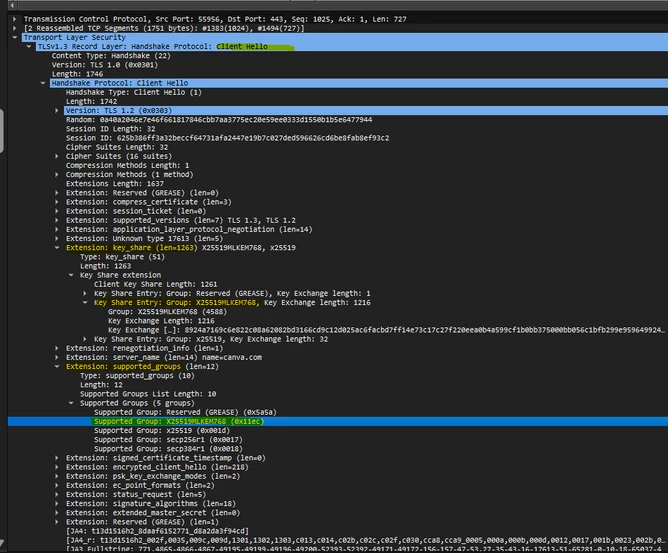Expand Compression Methods (1 method) entry
This screenshot has width=668, height=553.
[57, 175]
